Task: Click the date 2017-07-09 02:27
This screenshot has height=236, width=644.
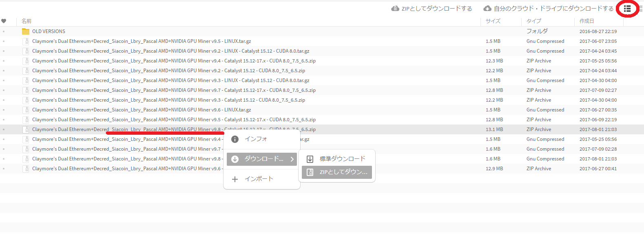Action: [x=598, y=90]
